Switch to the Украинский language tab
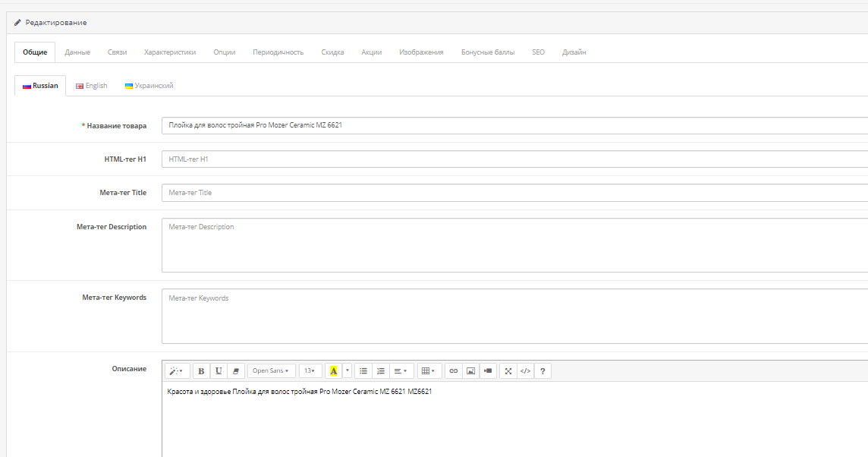868x457 pixels. [x=149, y=86]
